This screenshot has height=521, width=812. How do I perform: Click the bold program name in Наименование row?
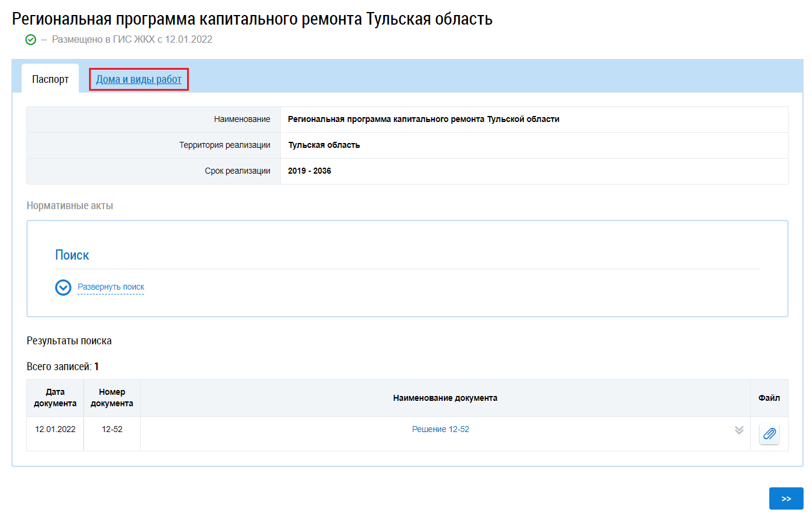point(423,119)
